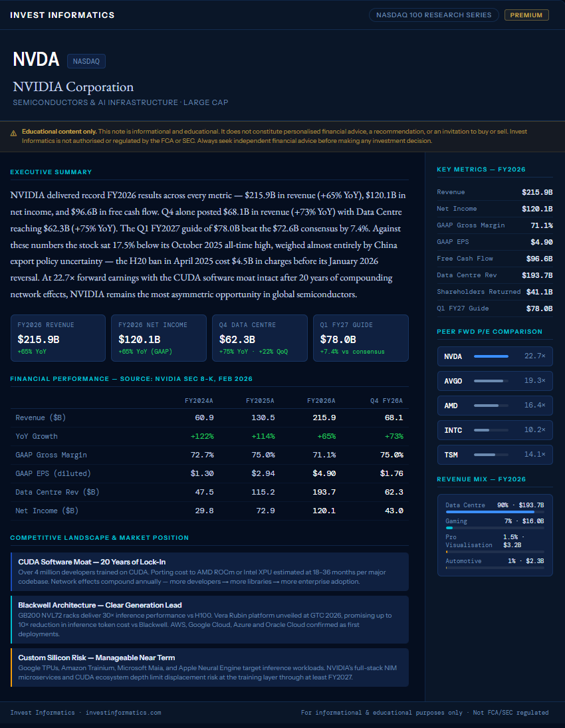This screenshot has height=728, width=565.
Task: Click the INVEST INFORMATICS logo text
Action: point(62,15)
